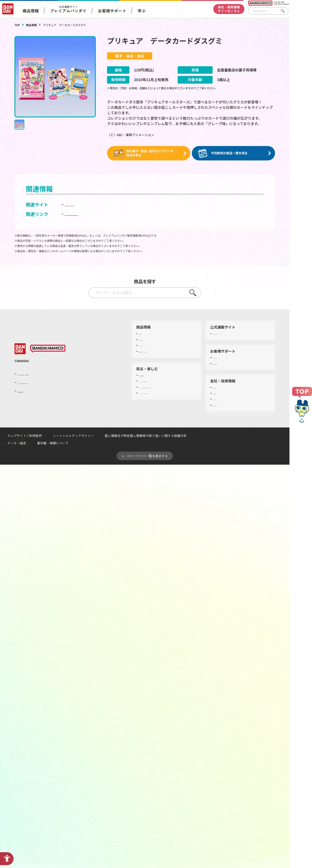Screen dimensions: 312x868
Task: Open ウェブサイトご利用条件 link
Action: point(25,436)
